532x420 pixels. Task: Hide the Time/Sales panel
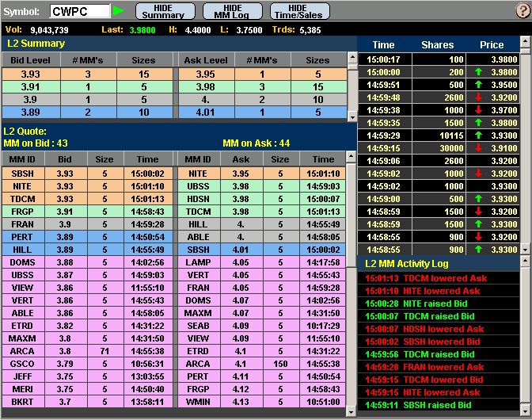(300, 11)
